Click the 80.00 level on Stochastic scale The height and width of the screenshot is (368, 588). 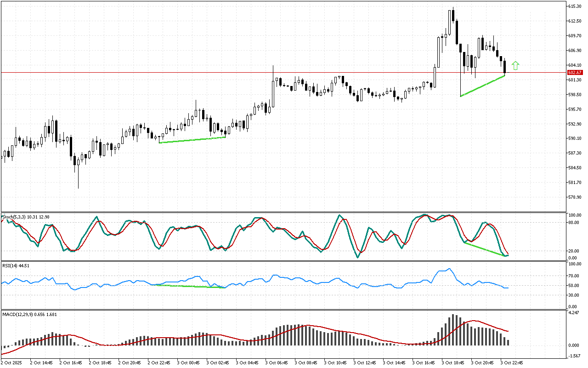pyautogui.click(x=574, y=223)
